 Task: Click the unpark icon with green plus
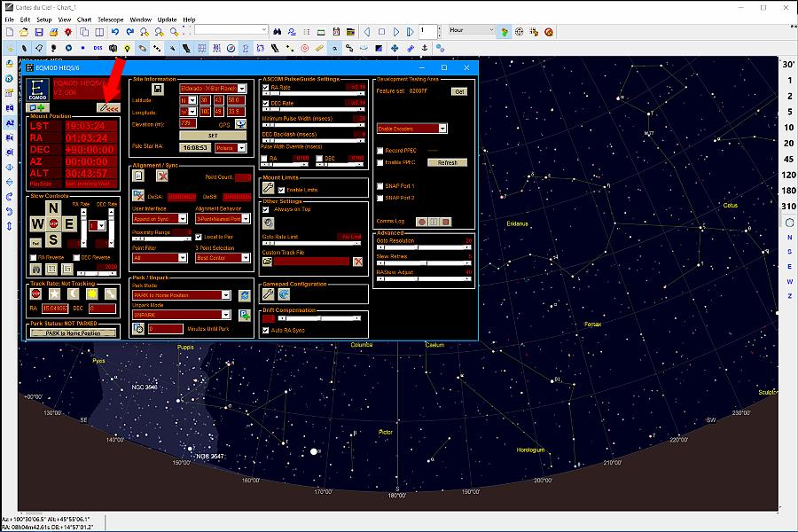245,315
